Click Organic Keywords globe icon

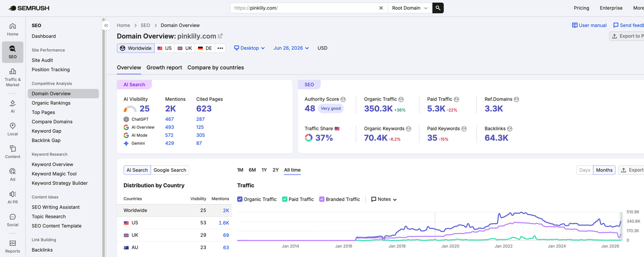click(x=409, y=129)
